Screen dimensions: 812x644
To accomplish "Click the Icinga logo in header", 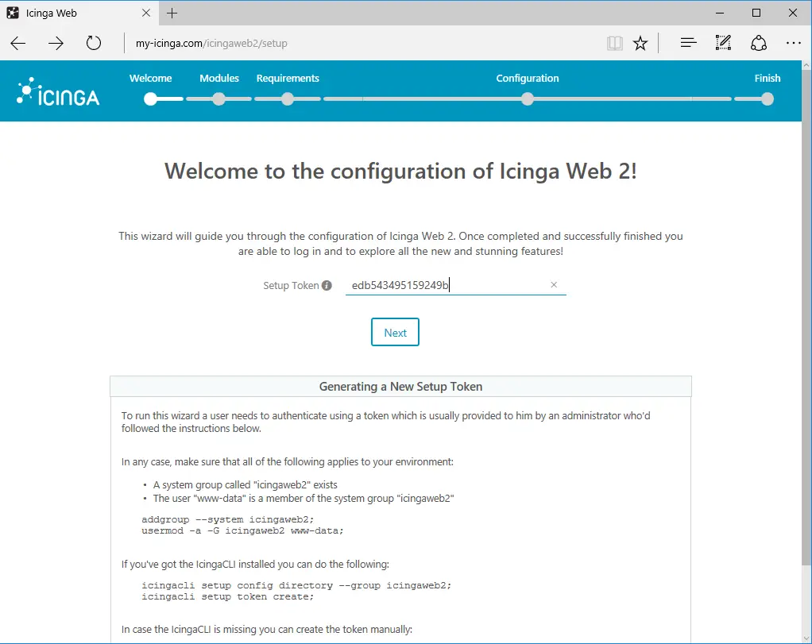I will tap(58, 91).
